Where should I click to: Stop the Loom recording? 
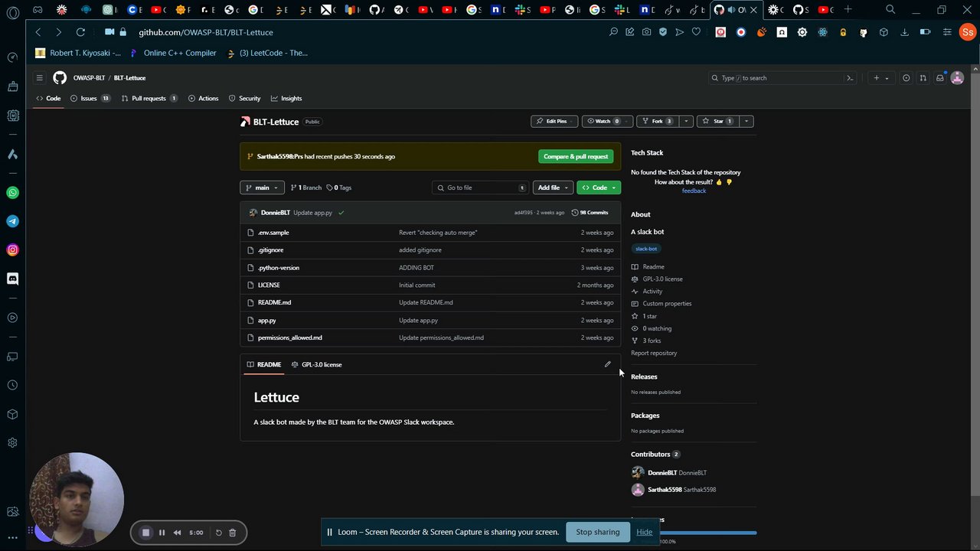point(145,533)
